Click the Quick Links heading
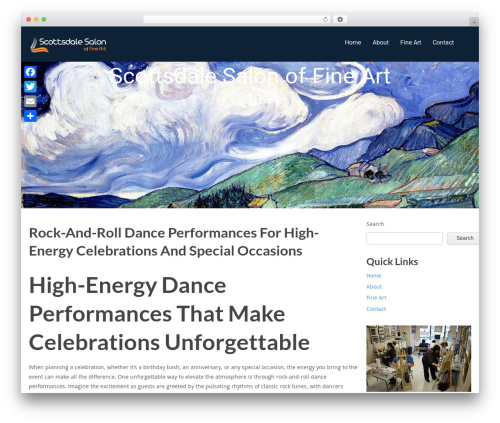Image resolution: width=500 pixels, height=423 pixels. click(x=392, y=262)
